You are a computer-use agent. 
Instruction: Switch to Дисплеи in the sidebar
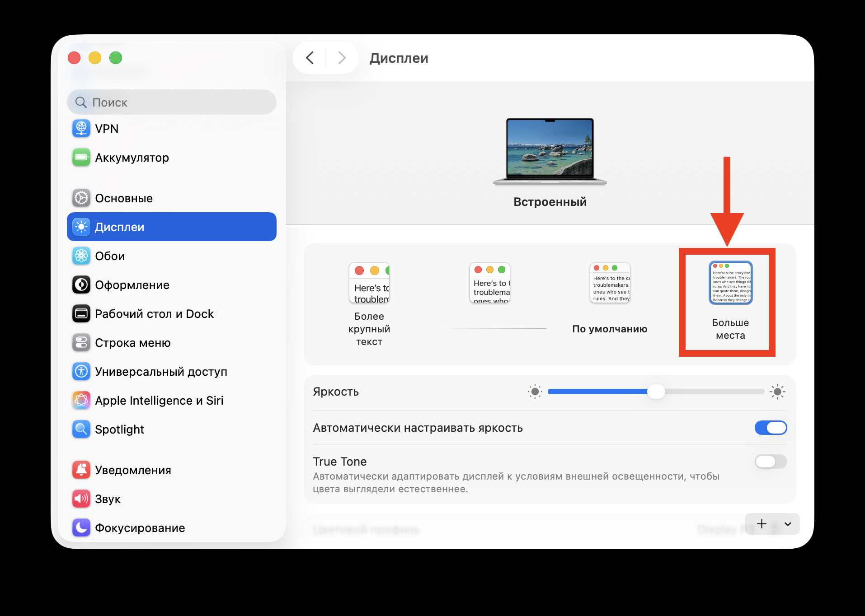pos(120,227)
